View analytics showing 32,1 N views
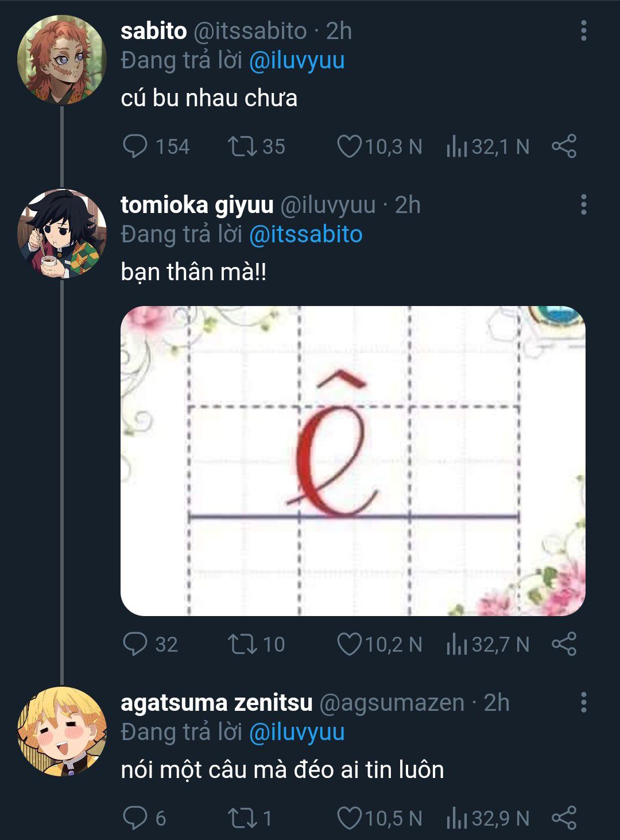 click(488, 146)
